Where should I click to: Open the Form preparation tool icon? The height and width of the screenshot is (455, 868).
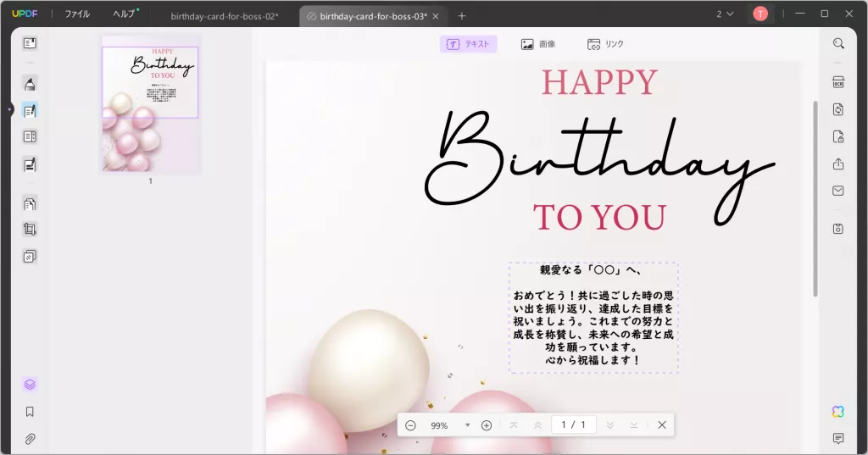(x=30, y=136)
